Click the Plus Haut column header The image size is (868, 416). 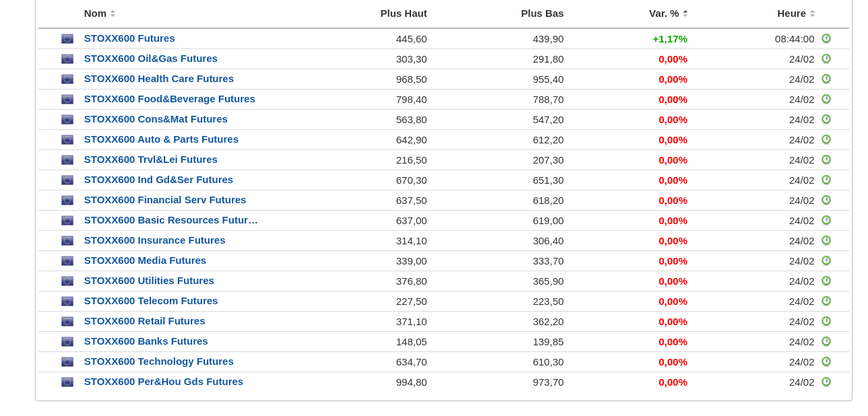click(403, 13)
